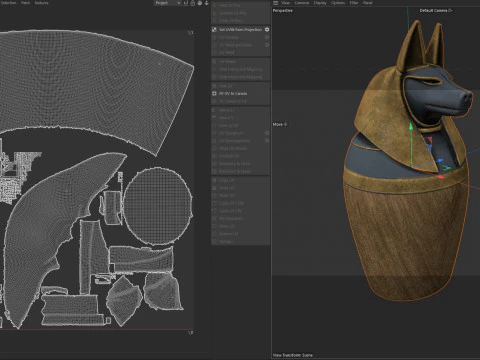Open the viewport Filter menu
The width and height of the screenshot is (480, 360).
coord(354,3)
